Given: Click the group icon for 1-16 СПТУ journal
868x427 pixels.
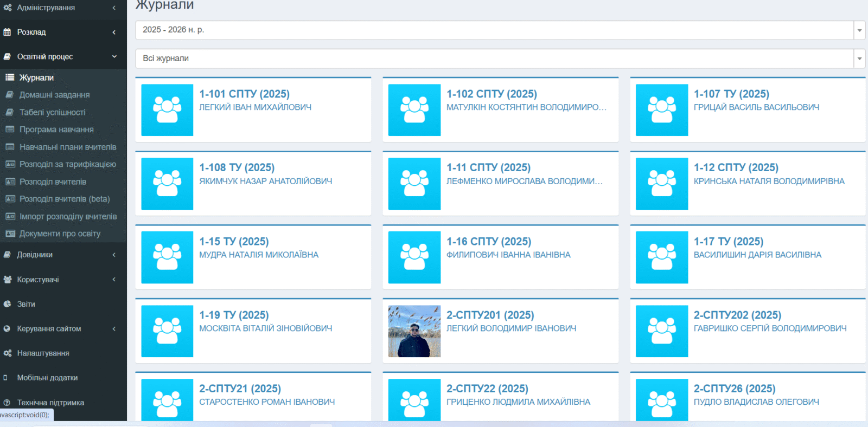Looking at the screenshot, I should click(x=414, y=257).
